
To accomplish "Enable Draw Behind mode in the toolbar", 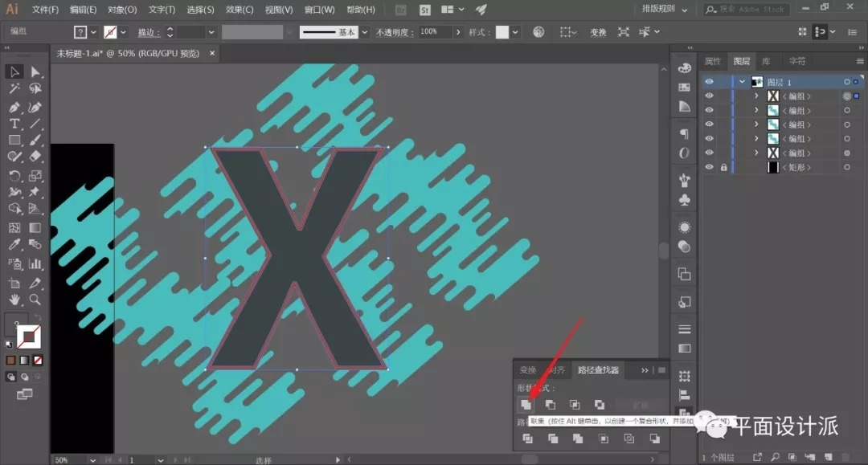I will (x=24, y=377).
